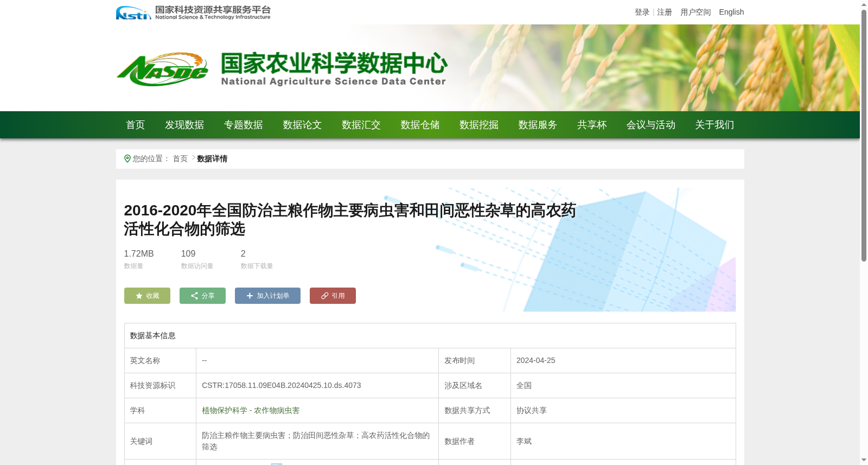Open the 数据服务 menu item
868x465 pixels.
click(538, 125)
